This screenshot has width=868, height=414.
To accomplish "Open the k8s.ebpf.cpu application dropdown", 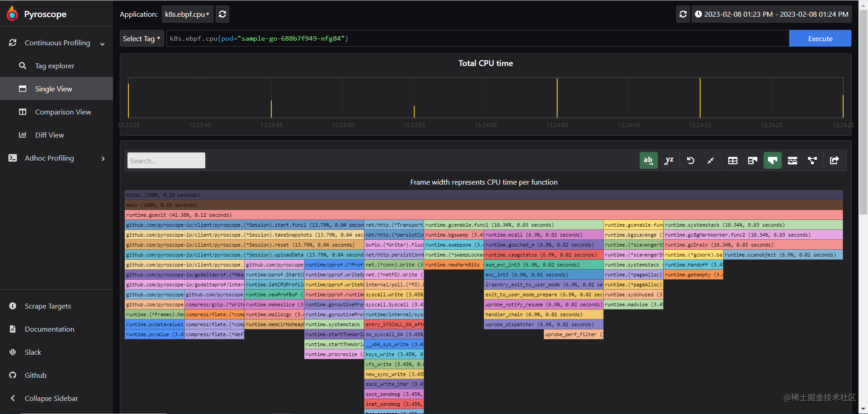I will (187, 14).
